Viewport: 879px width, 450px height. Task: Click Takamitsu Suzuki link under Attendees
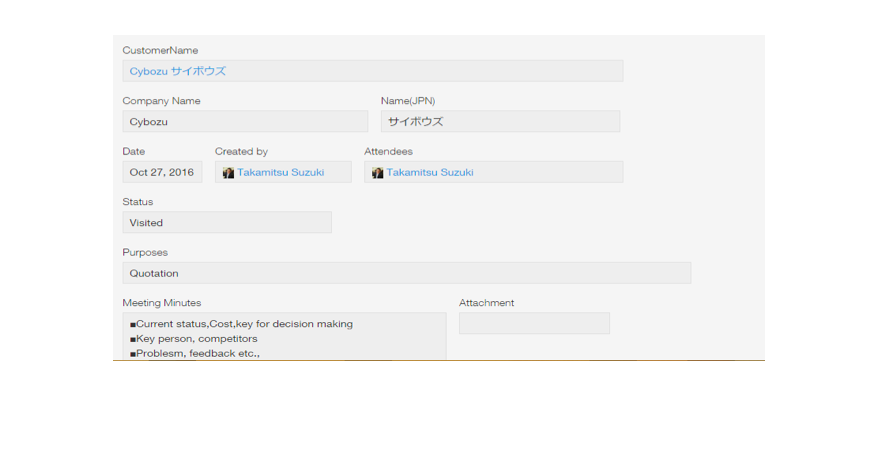[x=429, y=172]
